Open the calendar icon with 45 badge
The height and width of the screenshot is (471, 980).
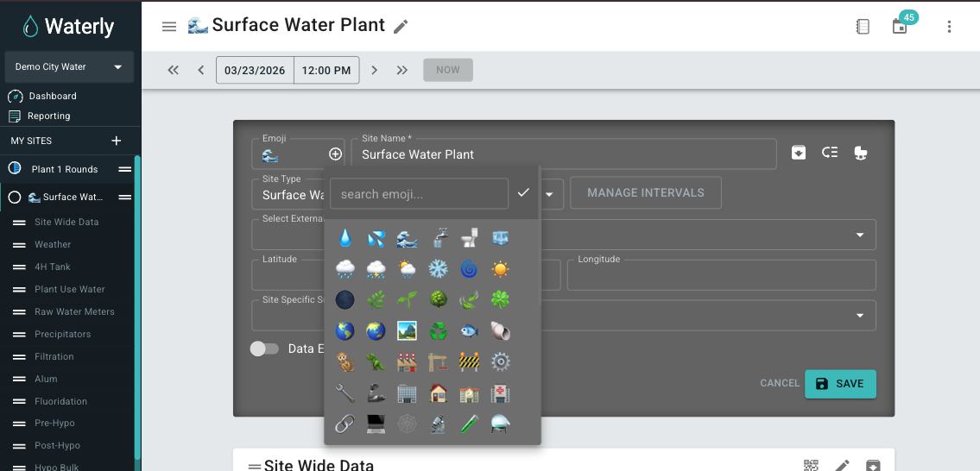[900, 27]
